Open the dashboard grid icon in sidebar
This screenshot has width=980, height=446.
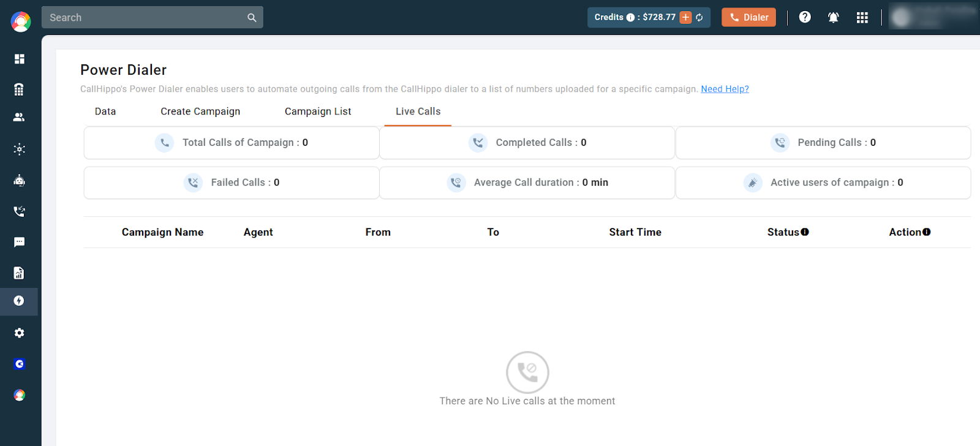20,59
